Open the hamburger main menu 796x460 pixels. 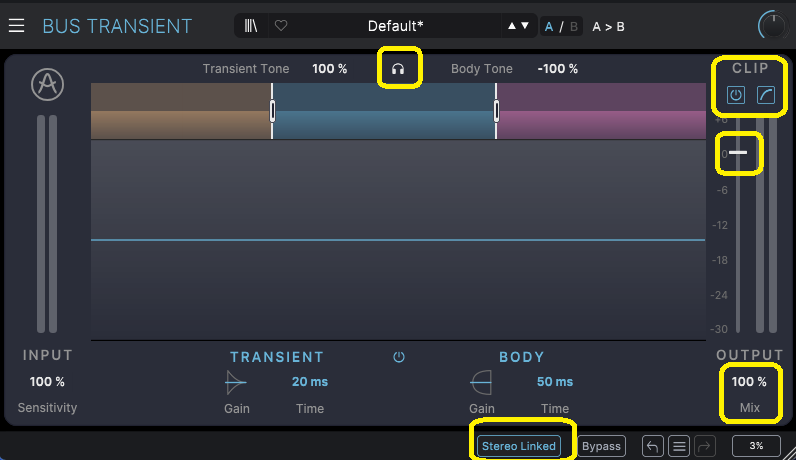tap(17, 26)
